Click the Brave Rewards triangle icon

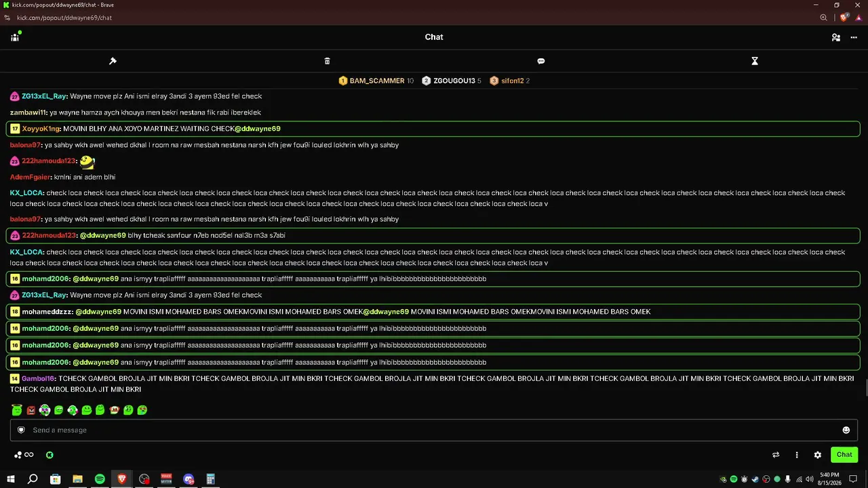[x=859, y=18]
